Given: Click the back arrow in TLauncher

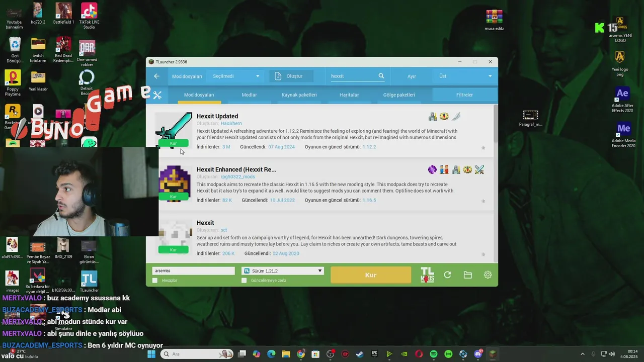Looking at the screenshot, I should tap(156, 76).
